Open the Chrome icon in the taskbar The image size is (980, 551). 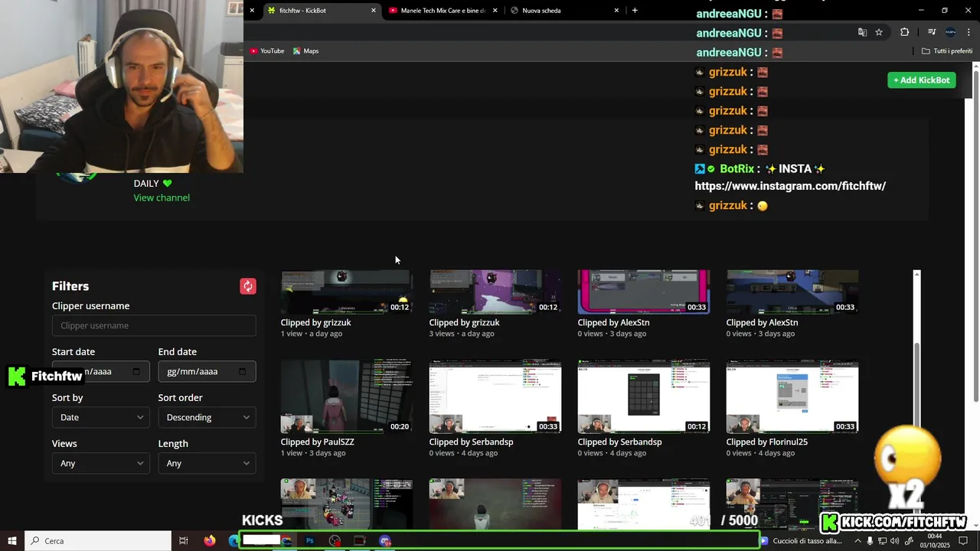[286, 541]
